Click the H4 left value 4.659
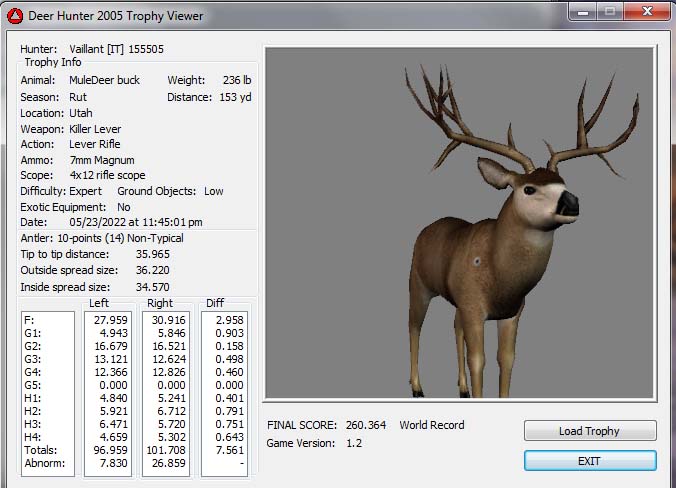Image resolution: width=676 pixels, height=488 pixels. coord(114,437)
